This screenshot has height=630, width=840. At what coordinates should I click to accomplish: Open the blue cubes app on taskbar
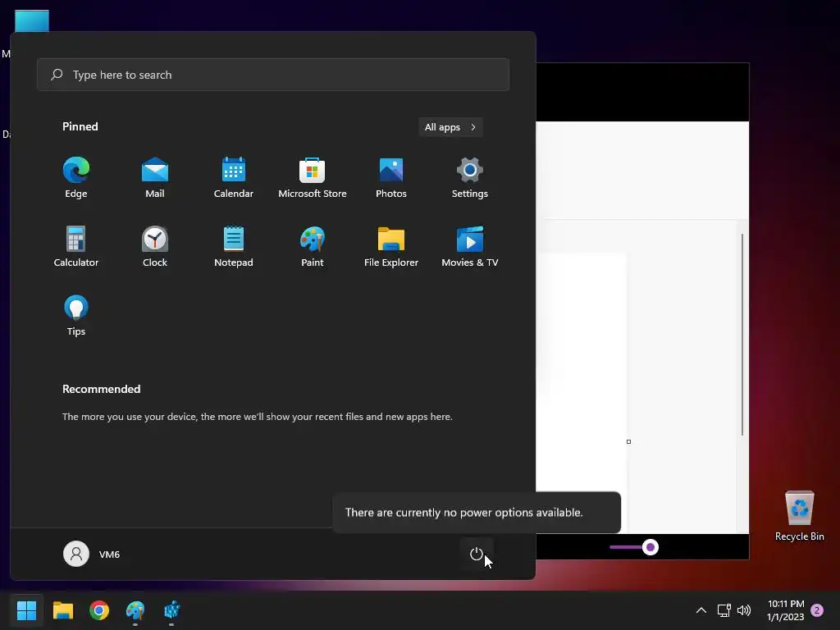pos(172,610)
